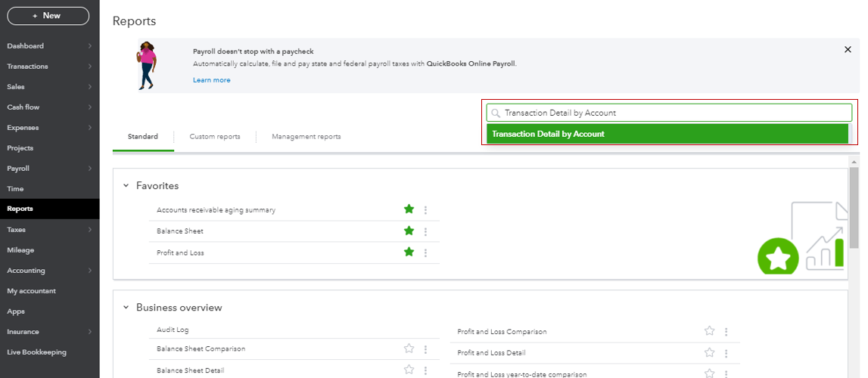This screenshot has height=378, width=868.
Task: Toggle favorite star for Profit and Loss
Action: 409,252
